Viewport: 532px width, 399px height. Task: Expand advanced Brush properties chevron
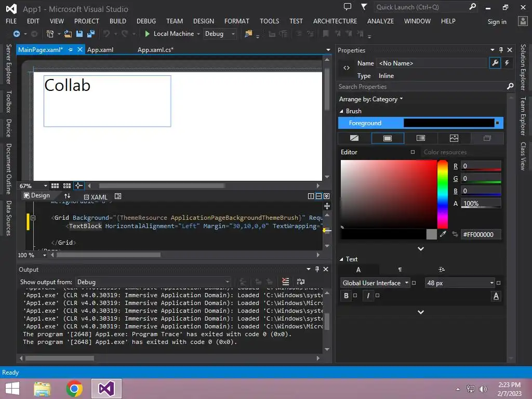click(x=421, y=249)
